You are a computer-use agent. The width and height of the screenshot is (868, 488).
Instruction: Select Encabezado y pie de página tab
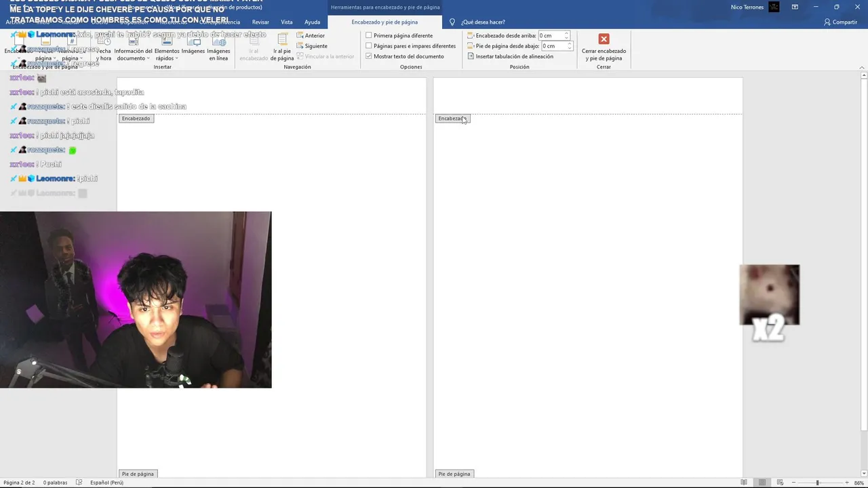[x=384, y=22]
